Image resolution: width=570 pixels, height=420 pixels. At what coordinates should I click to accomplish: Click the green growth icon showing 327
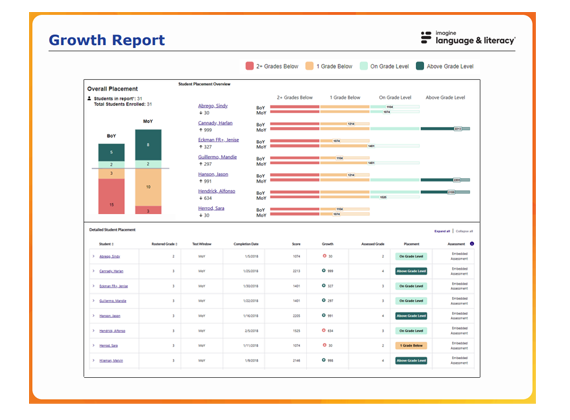point(324,285)
